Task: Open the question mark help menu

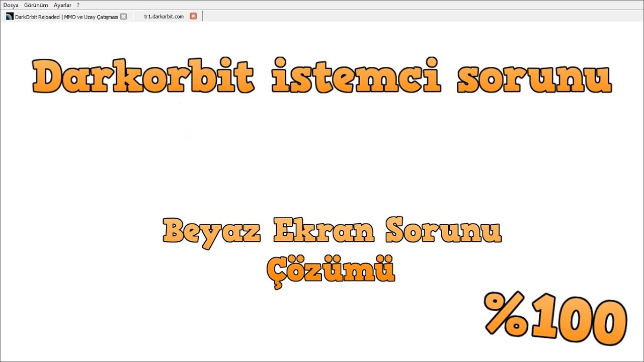Action: [x=78, y=5]
